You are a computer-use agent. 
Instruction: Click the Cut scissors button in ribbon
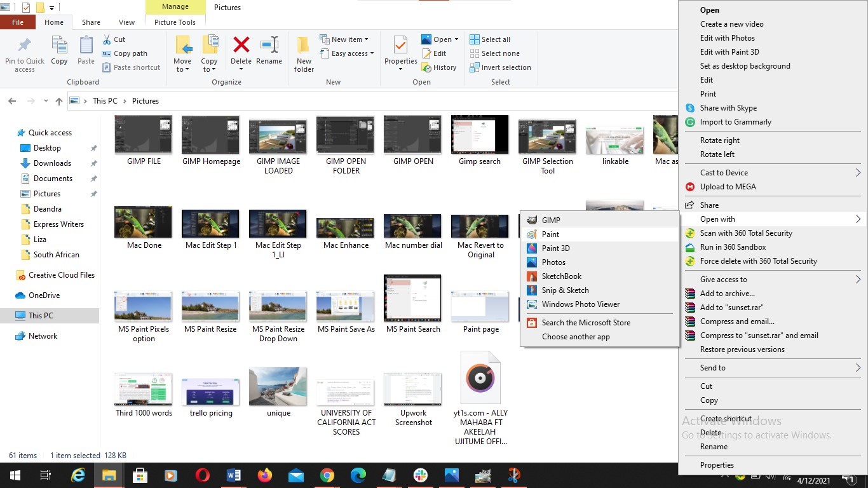(x=113, y=39)
